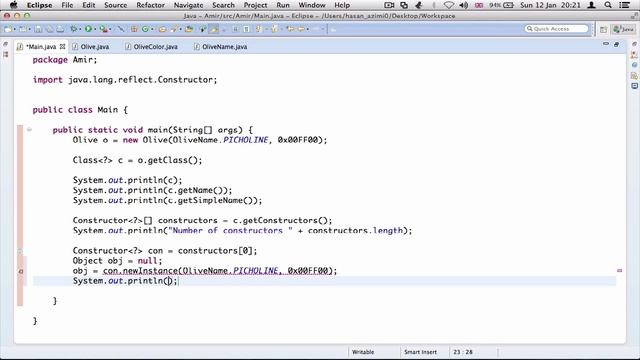Open the Eclipse application menu
640x360 pixels.
(x=40, y=5)
